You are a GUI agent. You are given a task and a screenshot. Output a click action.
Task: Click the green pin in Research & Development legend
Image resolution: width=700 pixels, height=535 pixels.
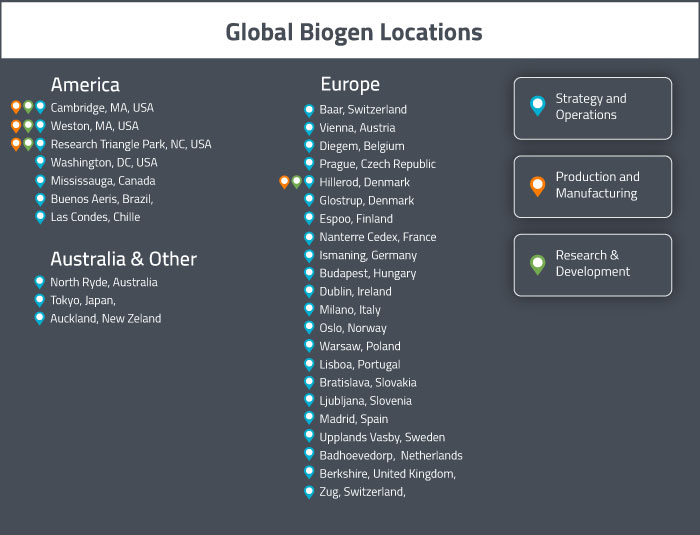[538, 265]
